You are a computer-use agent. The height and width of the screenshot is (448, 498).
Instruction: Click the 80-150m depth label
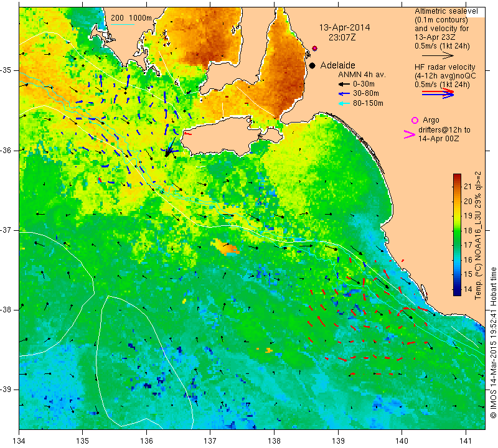coord(368,103)
